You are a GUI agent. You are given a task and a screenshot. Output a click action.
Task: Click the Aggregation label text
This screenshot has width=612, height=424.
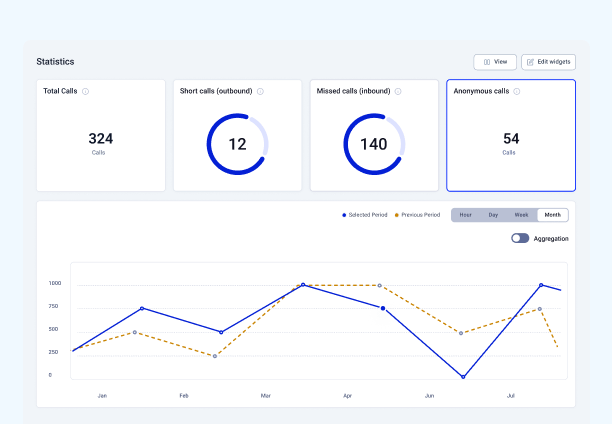pos(551,239)
